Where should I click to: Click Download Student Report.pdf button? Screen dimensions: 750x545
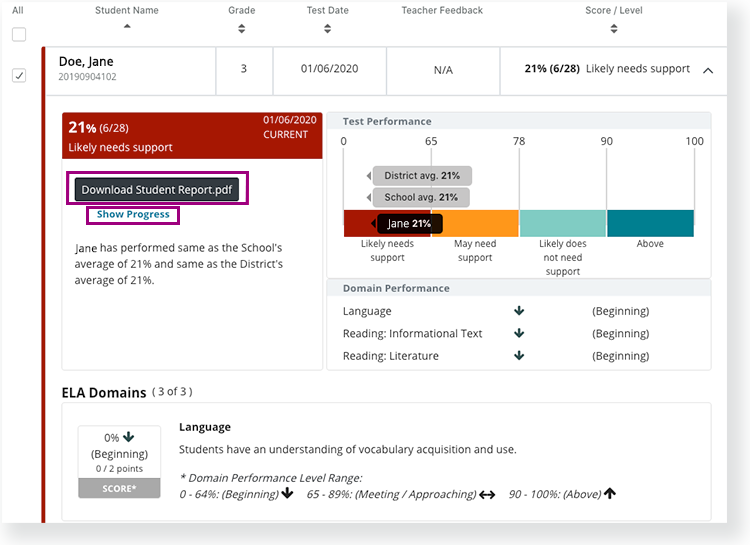[x=156, y=190]
